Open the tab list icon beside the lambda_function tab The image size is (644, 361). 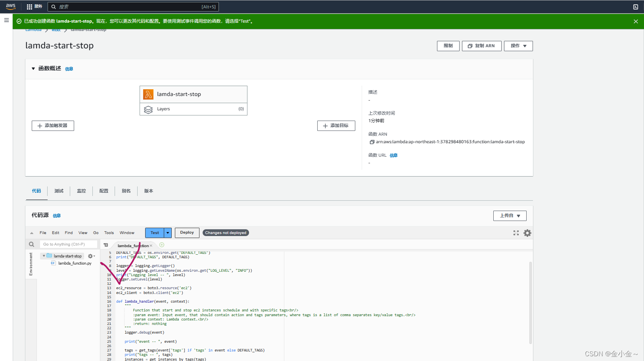tap(106, 245)
